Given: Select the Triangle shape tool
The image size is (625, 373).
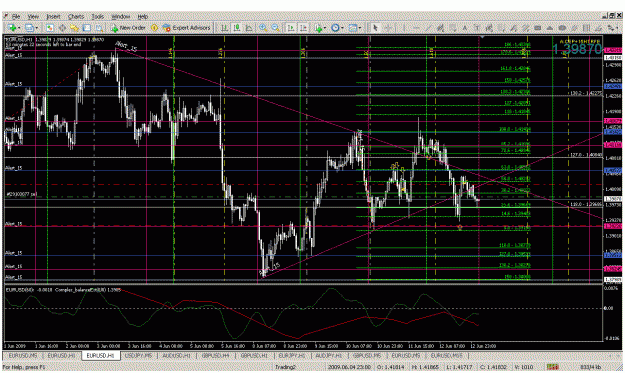Looking at the screenshot, I should coord(550,28).
